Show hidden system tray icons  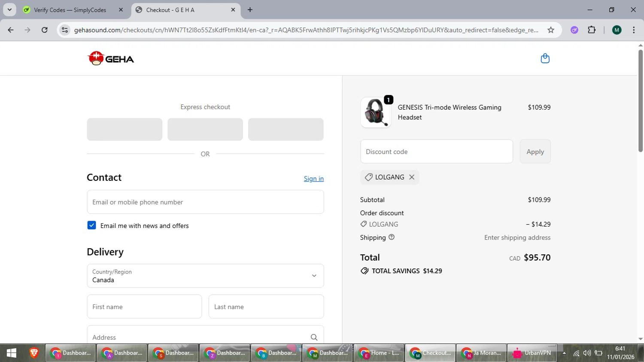click(564, 353)
